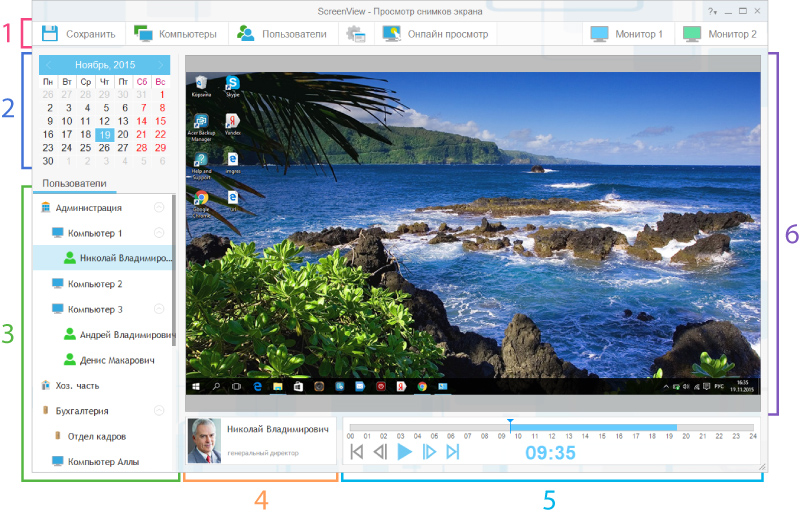Step to previous screenshot
The image size is (800, 517).
380,452
